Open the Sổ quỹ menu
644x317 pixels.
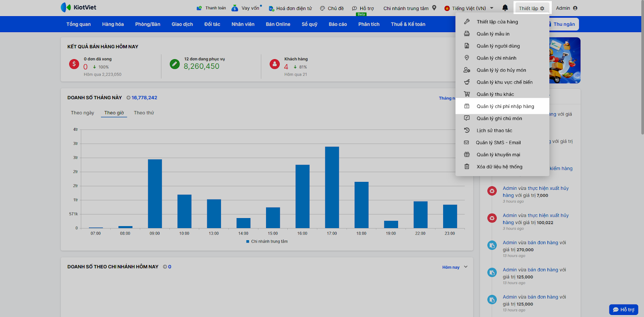coord(310,24)
